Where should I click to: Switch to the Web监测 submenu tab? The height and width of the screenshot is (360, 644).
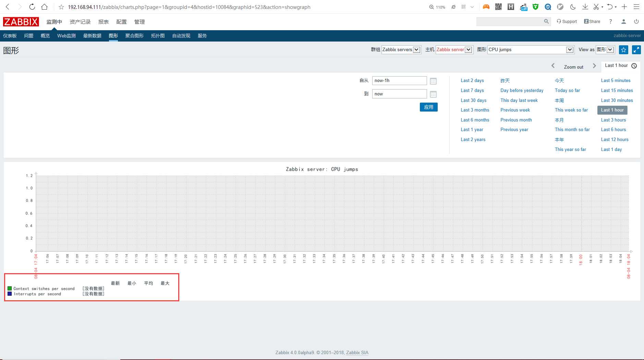click(x=66, y=36)
